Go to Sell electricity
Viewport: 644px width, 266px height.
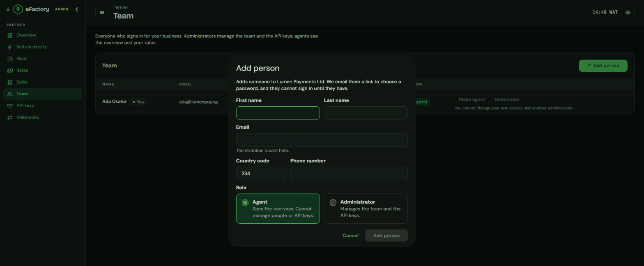pyautogui.click(x=43, y=47)
